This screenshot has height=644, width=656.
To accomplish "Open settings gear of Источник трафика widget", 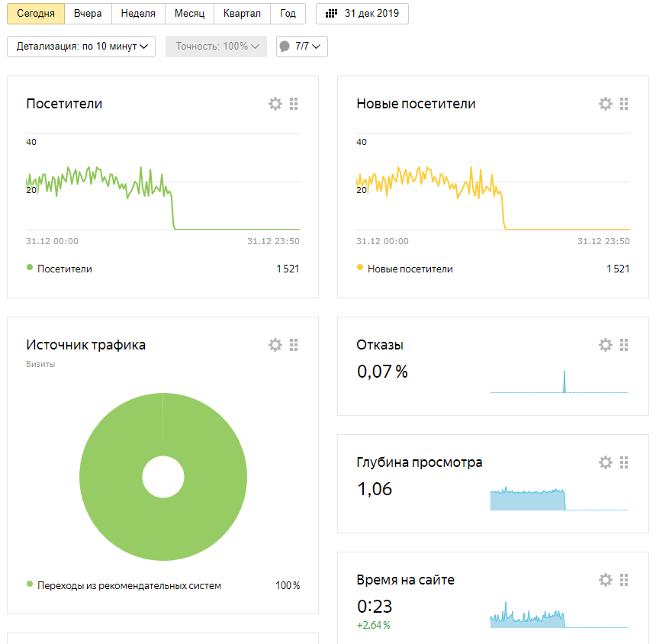I will click(x=275, y=345).
